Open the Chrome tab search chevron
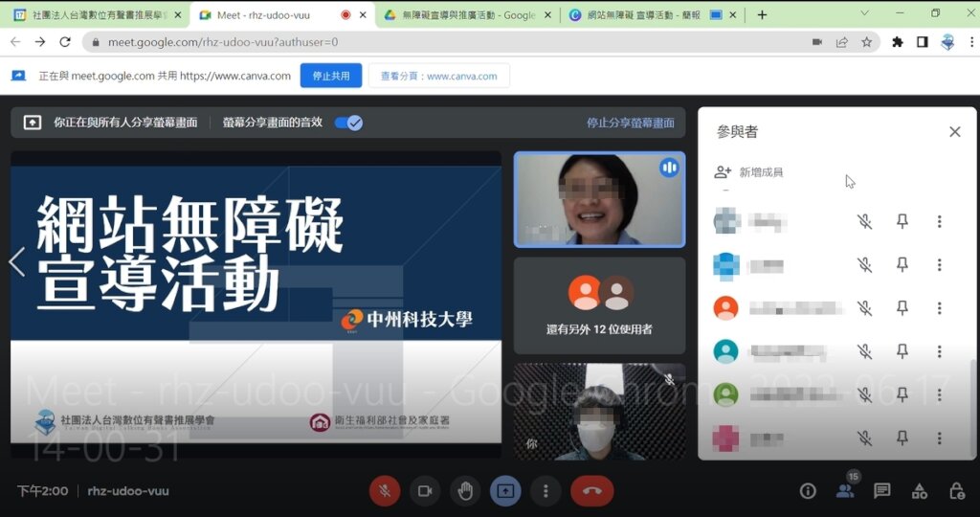Viewport: 980px width, 517px height. tap(864, 12)
